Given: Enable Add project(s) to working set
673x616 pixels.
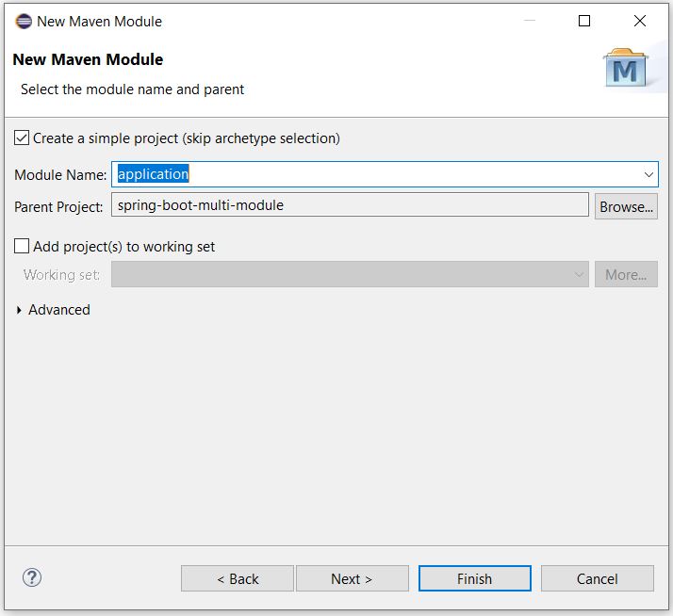Looking at the screenshot, I should pyautogui.click(x=22, y=247).
